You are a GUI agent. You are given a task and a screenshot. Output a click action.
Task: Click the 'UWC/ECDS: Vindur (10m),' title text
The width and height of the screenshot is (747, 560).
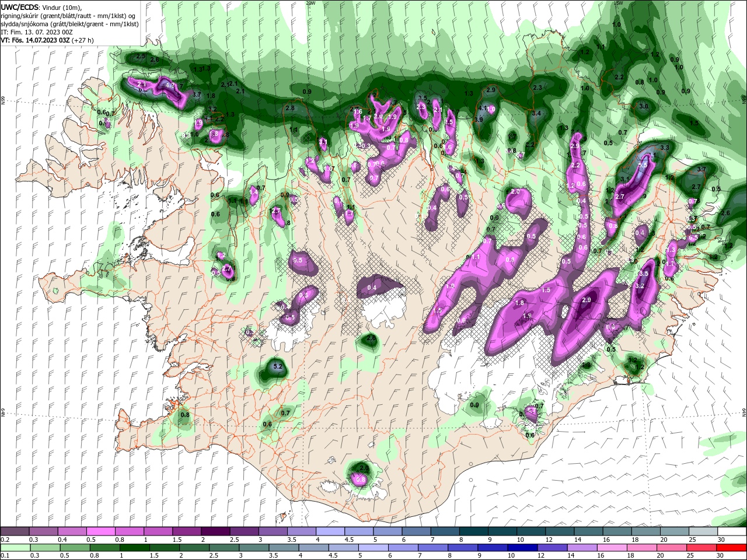click(41, 7)
